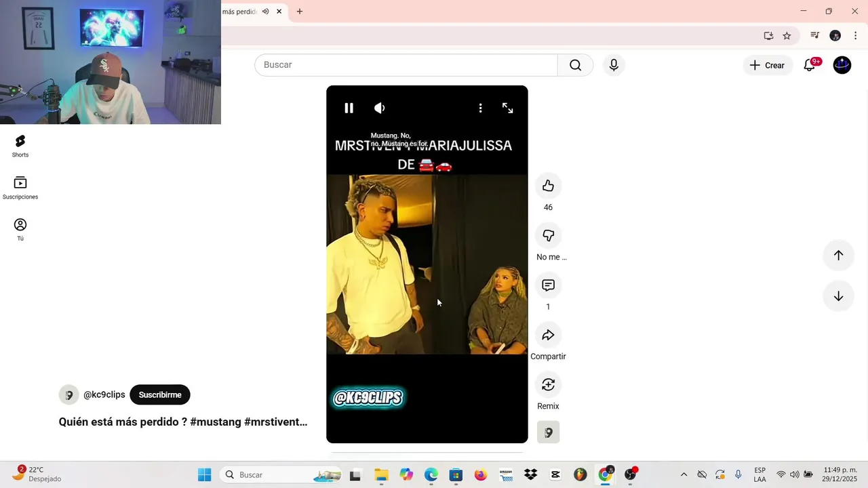Open the Crear create menu

tap(767, 65)
